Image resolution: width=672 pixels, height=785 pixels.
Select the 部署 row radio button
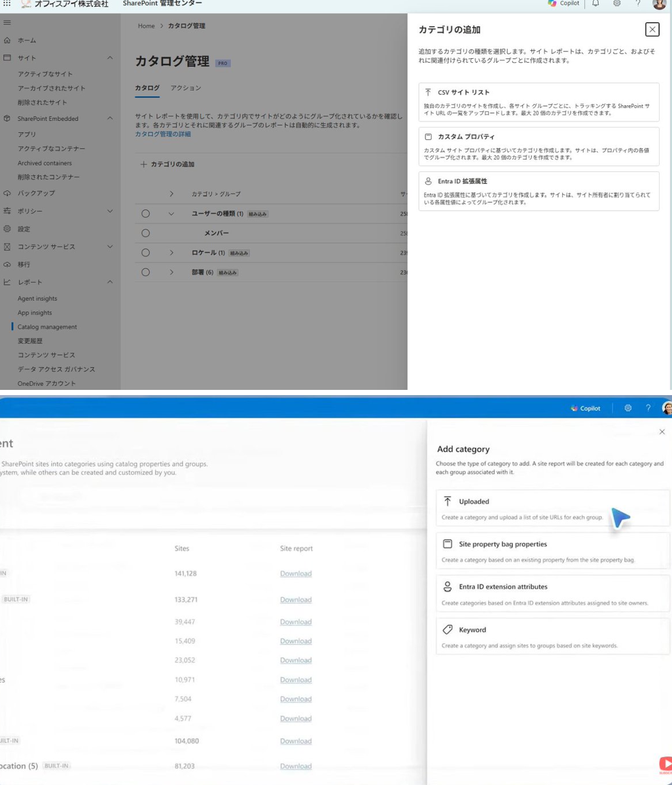tap(146, 272)
